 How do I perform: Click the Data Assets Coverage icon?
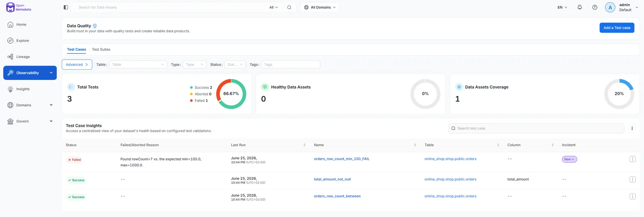tap(459, 87)
